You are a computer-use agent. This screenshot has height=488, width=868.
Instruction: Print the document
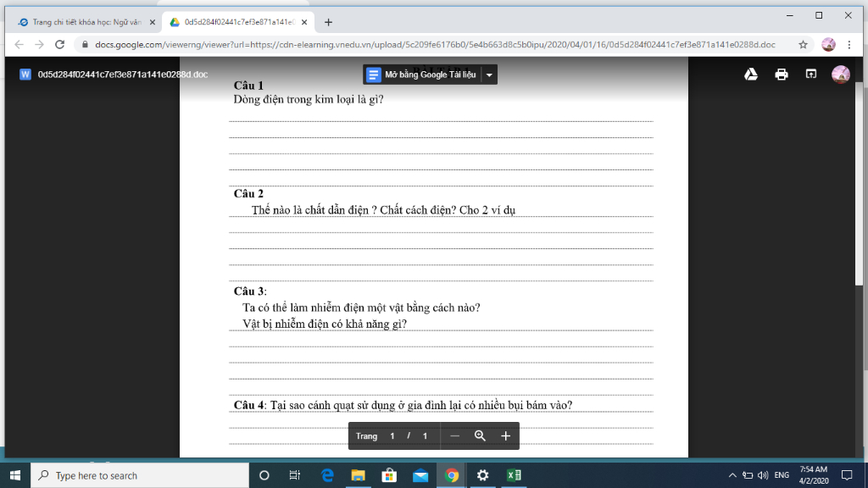781,75
